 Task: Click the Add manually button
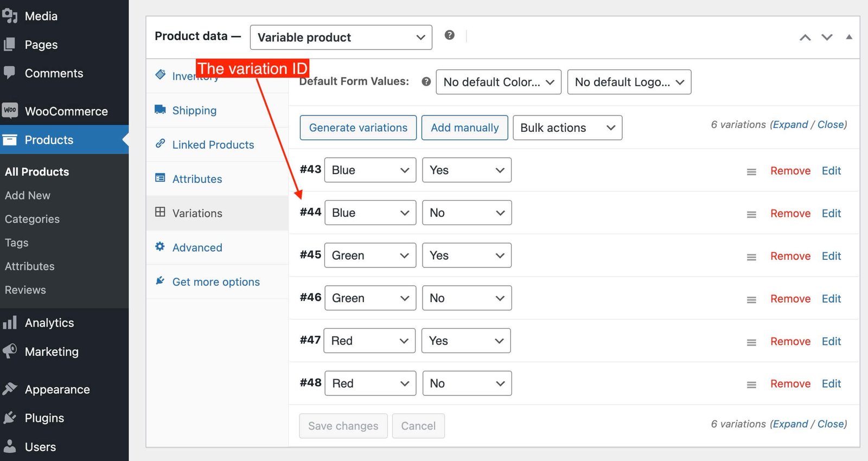[x=465, y=127]
